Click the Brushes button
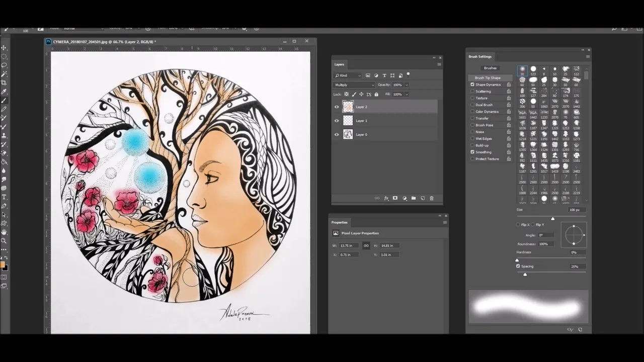Screen dimensions: 644x362 click(x=490, y=68)
